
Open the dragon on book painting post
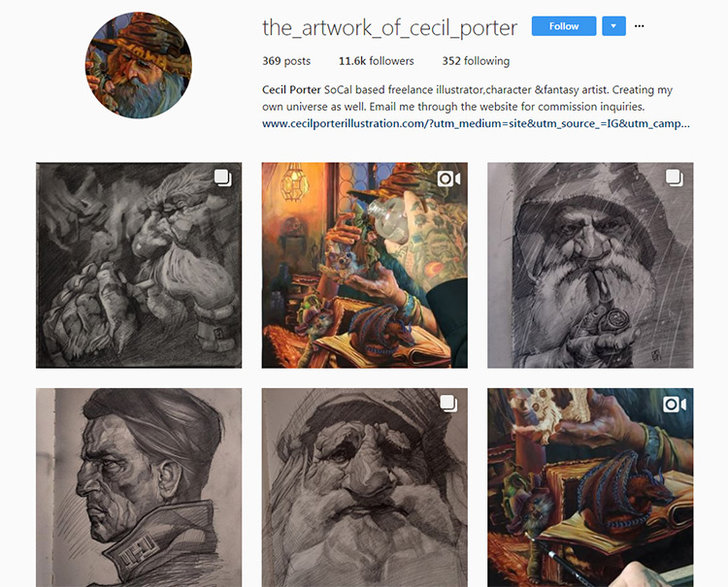coord(590,487)
